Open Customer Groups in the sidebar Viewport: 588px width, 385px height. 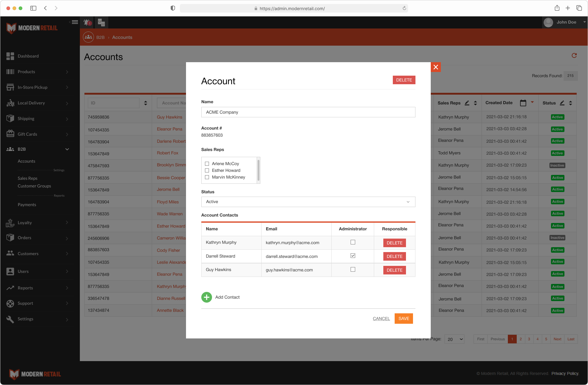(x=34, y=186)
